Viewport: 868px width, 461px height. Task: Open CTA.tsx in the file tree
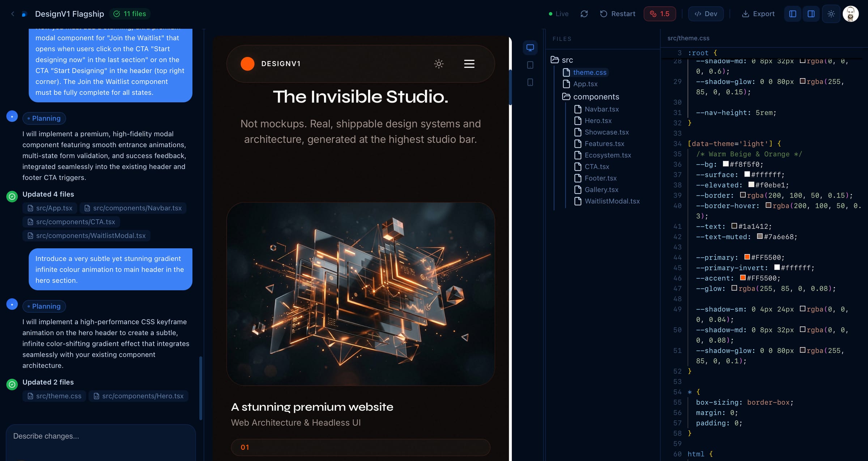tap(592, 167)
